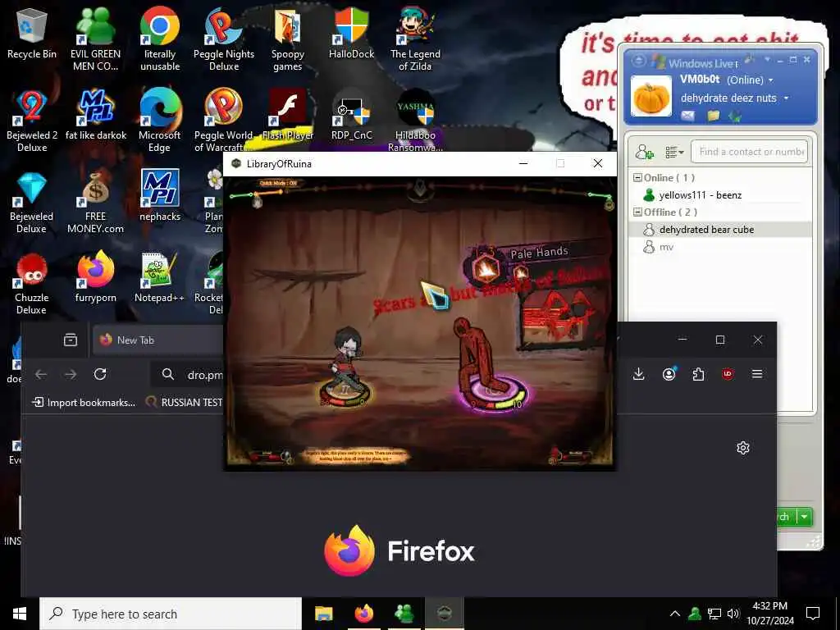840x630 pixels.
Task: Open Bejeweled 2 Deluxe desktop shortcut
Action: pos(32,120)
